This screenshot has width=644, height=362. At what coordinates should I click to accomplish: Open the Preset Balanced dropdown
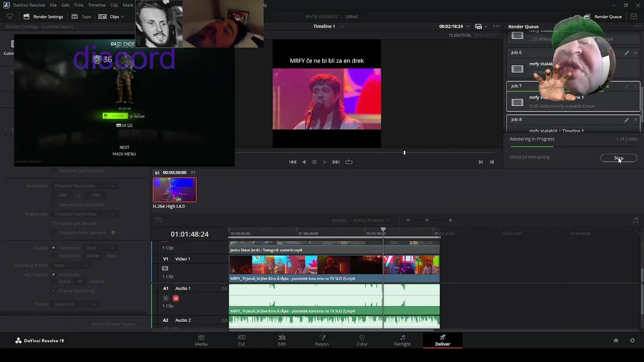pos(74,304)
